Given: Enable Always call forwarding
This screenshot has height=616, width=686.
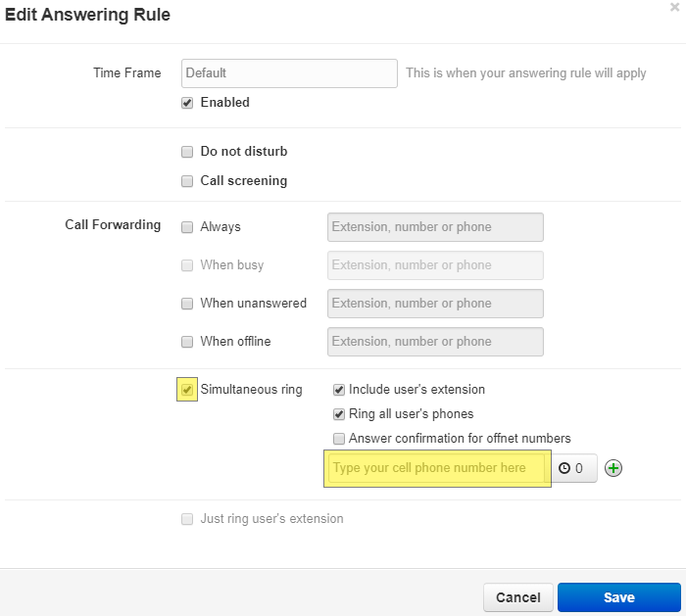Looking at the screenshot, I should (x=187, y=227).
